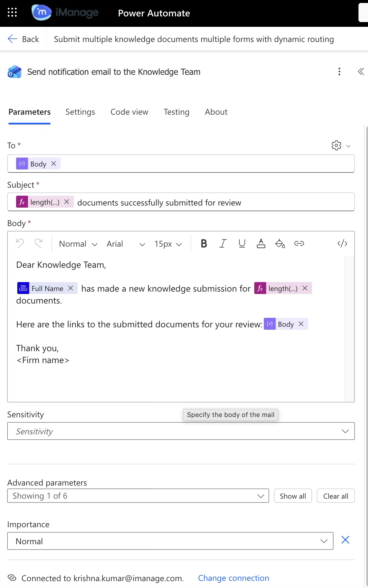Open the About tab
This screenshot has width=368, height=588.
coord(216,112)
